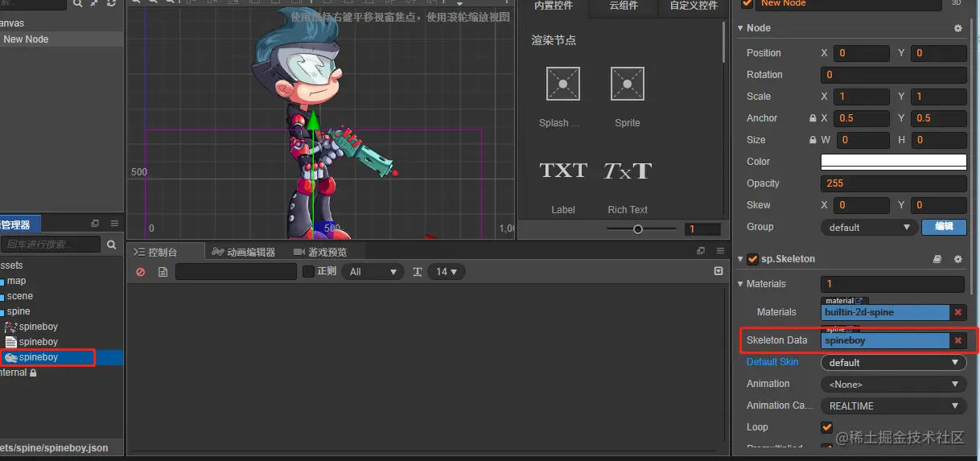The image size is (980, 461).
Task: Focus the assets search box
Action: coord(50,244)
